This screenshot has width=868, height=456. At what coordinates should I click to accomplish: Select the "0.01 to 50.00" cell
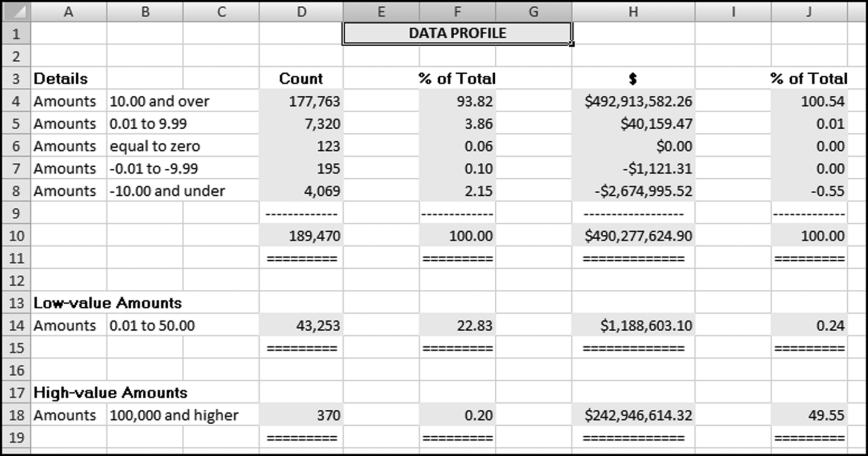coord(152,325)
